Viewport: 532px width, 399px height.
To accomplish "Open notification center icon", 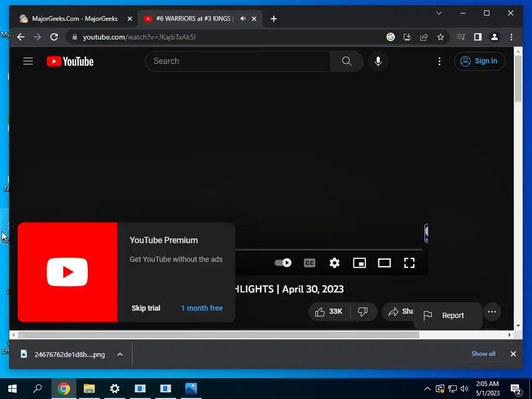I will click(516, 389).
